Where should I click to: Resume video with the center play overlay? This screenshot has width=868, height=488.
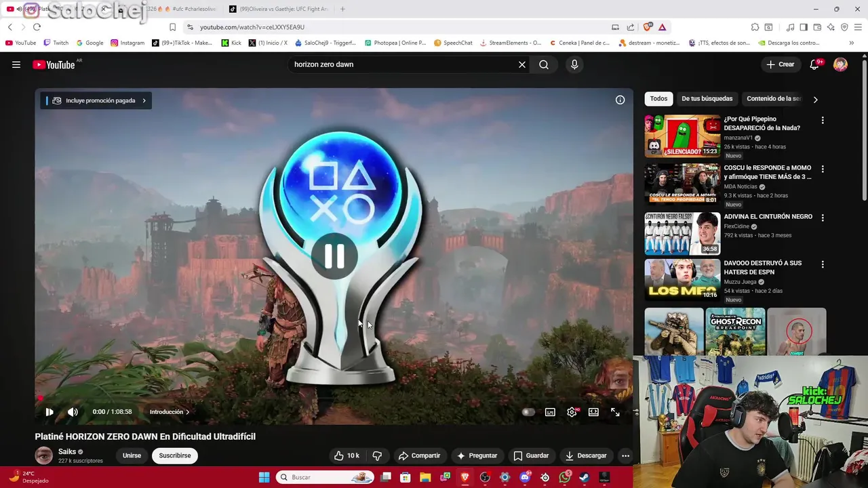coord(334,256)
